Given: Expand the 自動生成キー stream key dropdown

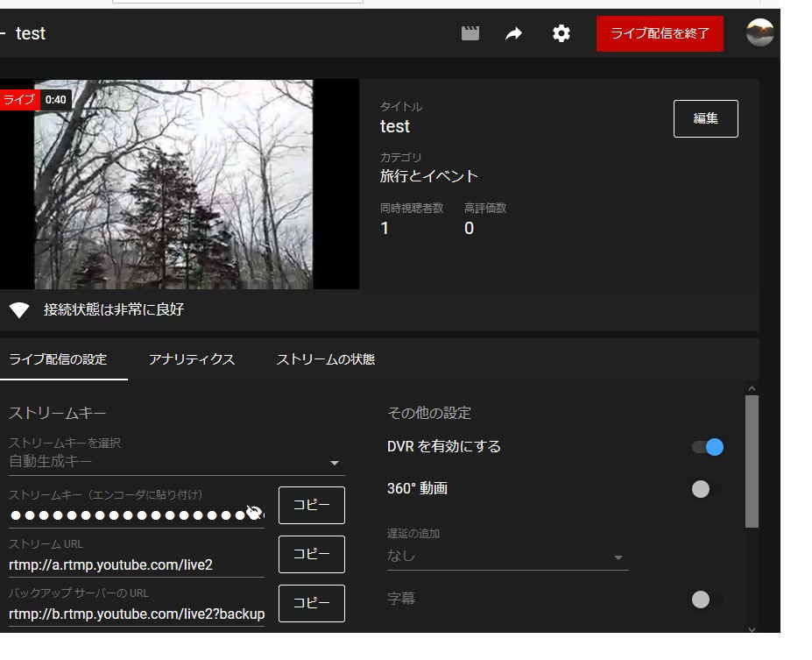Looking at the screenshot, I should (176, 461).
